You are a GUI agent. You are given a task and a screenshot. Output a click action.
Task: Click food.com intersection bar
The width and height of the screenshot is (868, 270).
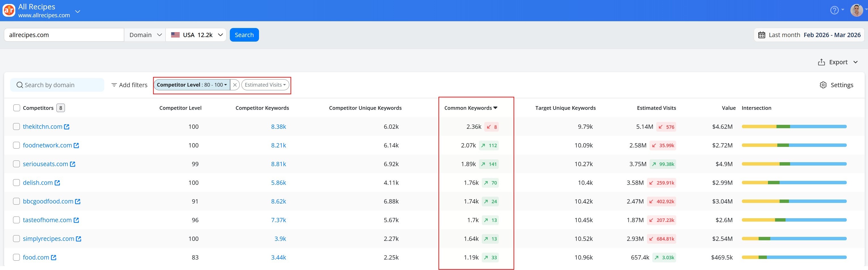794,257
